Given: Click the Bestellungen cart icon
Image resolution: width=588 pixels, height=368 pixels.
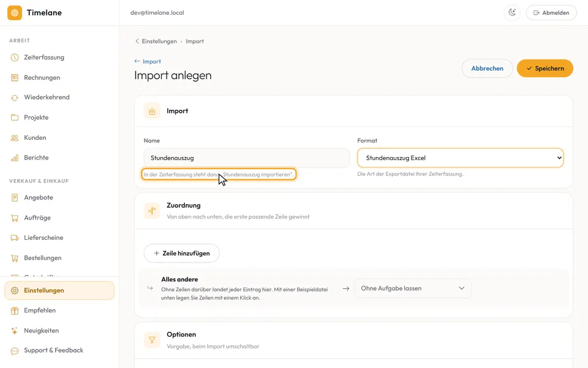Looking at the screenshot, I should coord(15,258).
